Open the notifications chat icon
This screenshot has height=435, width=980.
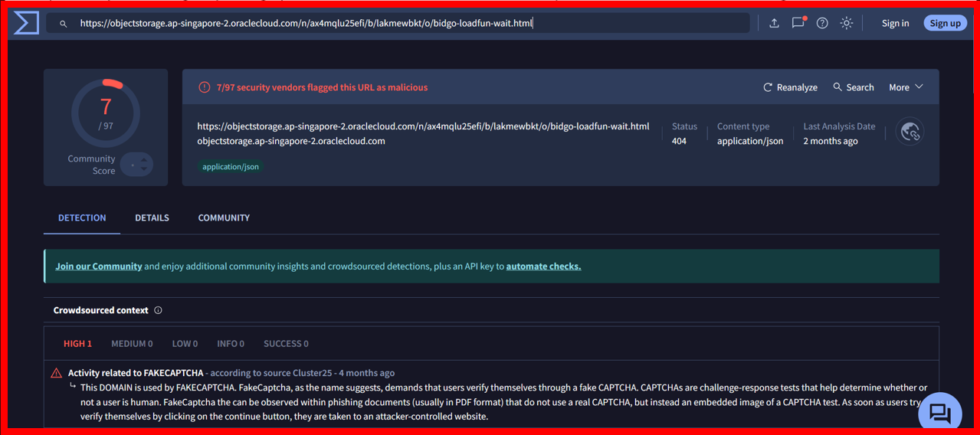pyautogui.click(x=798, y=22)
